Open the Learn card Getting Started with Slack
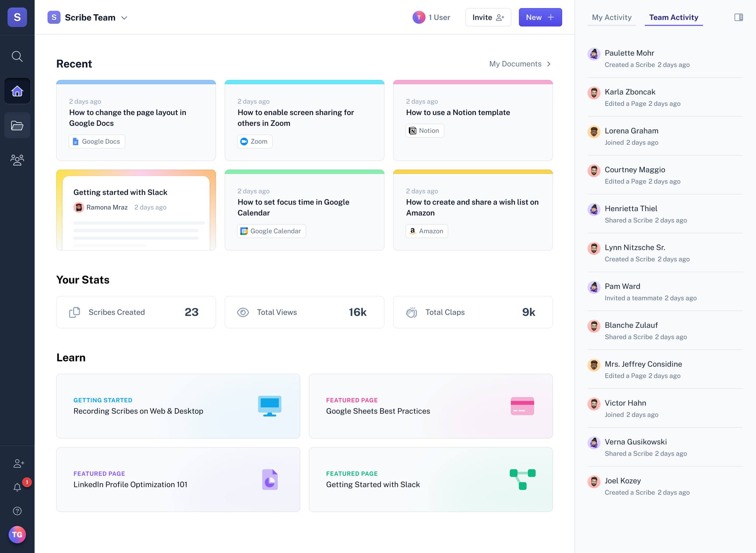 coord(431,480)
